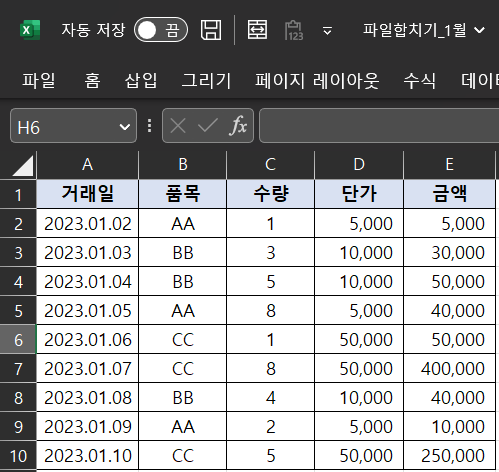Expand the 파일합치기_1월 file name dropdown
The width and height of the screenshot is (499, 472).
point(479,30)
